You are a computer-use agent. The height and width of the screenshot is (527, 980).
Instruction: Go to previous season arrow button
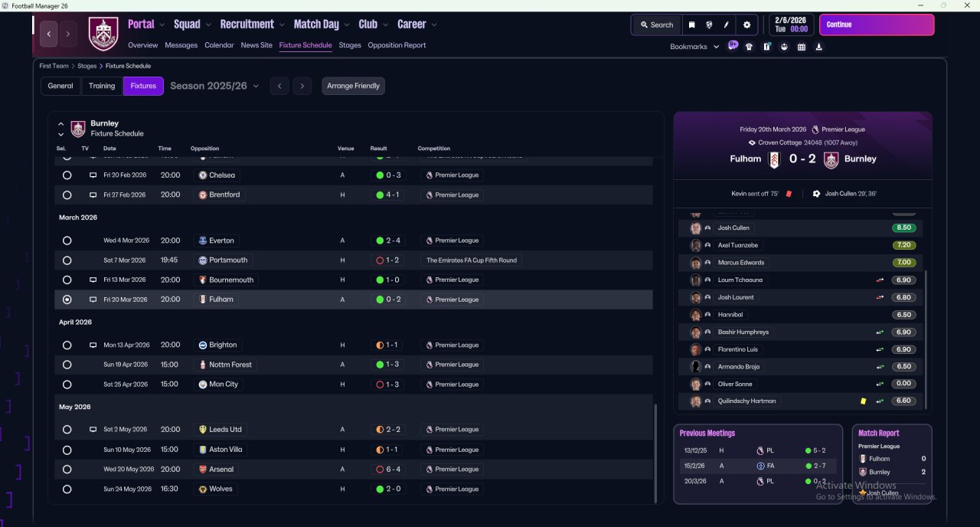click(x=279, y=86)
